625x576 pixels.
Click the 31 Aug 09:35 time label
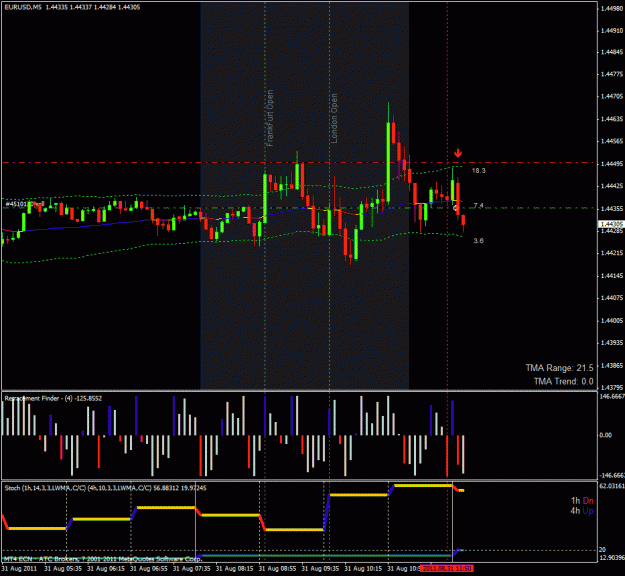(x=320, y=569)
